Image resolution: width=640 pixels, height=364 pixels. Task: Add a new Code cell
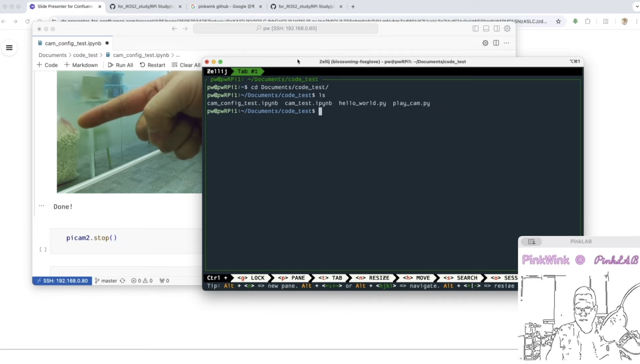click(x=47, y=65)
